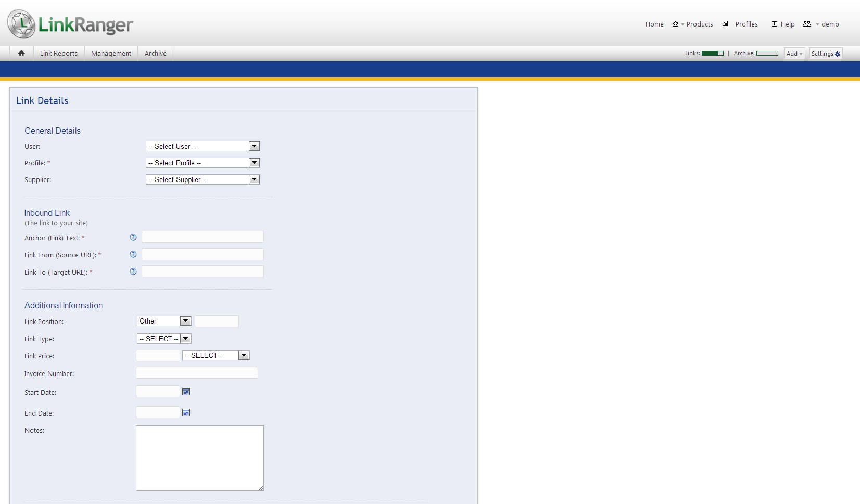Click inside the Notes text area

pos(200,458)
